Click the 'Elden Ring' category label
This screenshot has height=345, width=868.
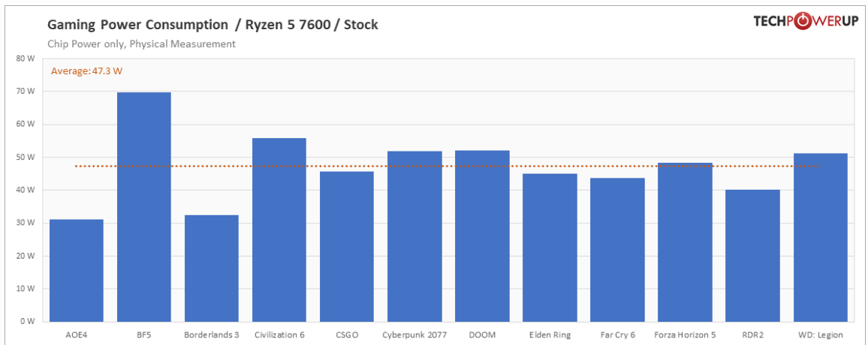click(550, 335)
